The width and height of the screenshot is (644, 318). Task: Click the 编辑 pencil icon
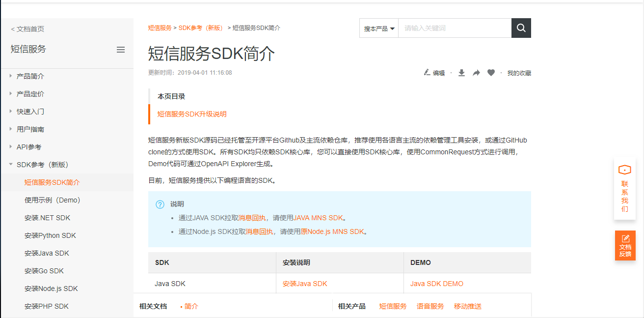coord(427,73)
